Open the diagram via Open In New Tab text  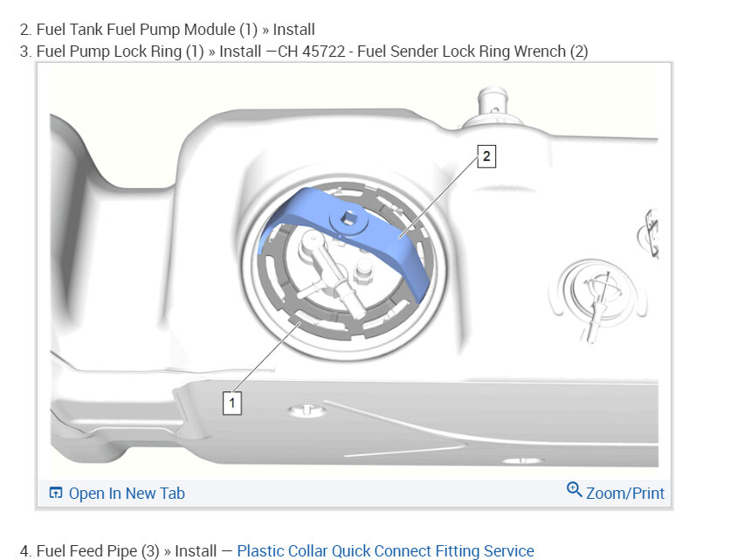coord(127,493)
